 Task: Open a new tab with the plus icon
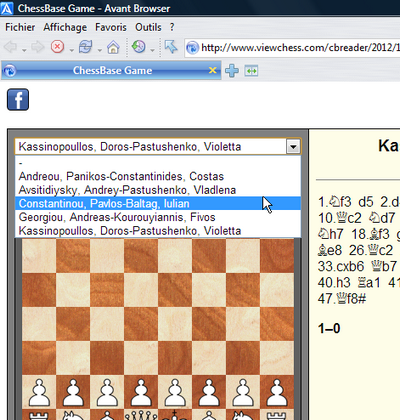tap(232, 71)
